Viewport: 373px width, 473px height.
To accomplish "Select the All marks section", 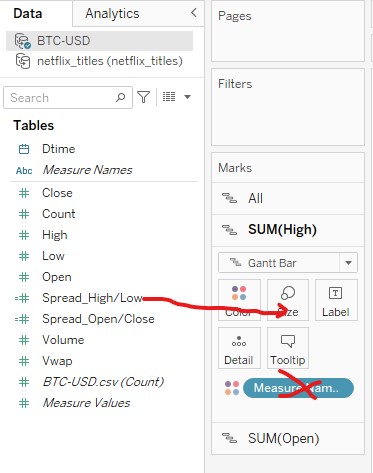I will point(288,198).
